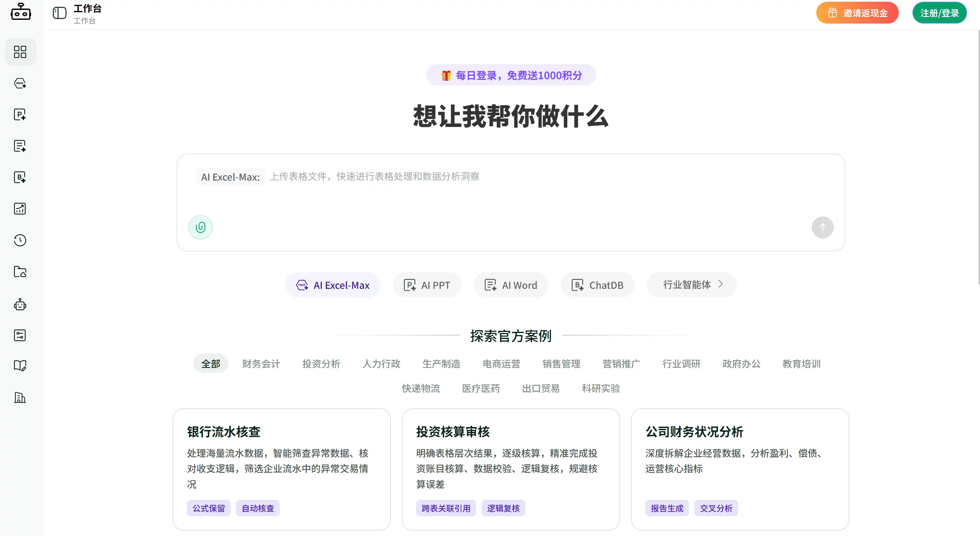Image resolution: width=980 pixels, height=536 pixels.
Task: Open the 银行流水核查 case card
Action: 282,469
